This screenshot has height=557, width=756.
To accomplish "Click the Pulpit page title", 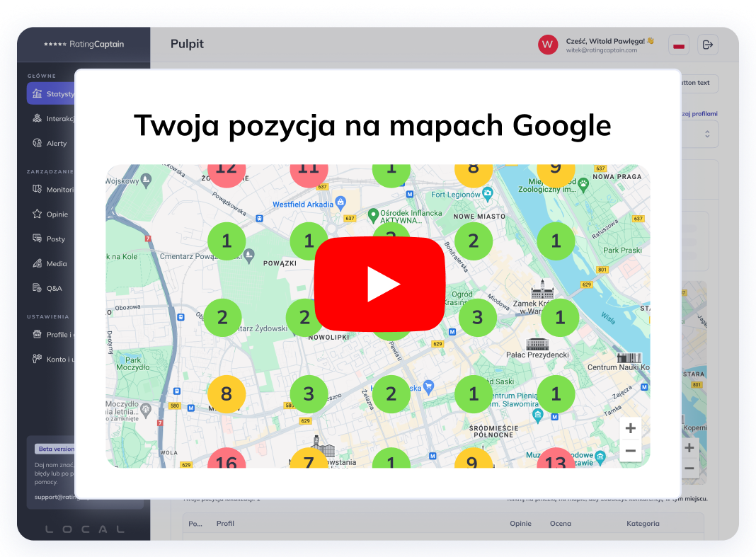I will (x=187, y=44).
